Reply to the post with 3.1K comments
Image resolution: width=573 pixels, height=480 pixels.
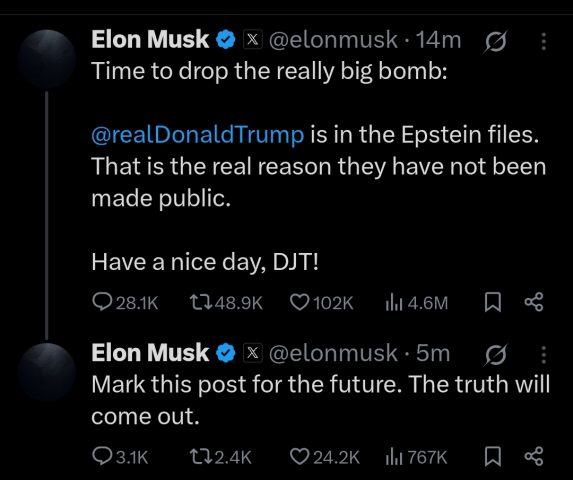(120, 457)
